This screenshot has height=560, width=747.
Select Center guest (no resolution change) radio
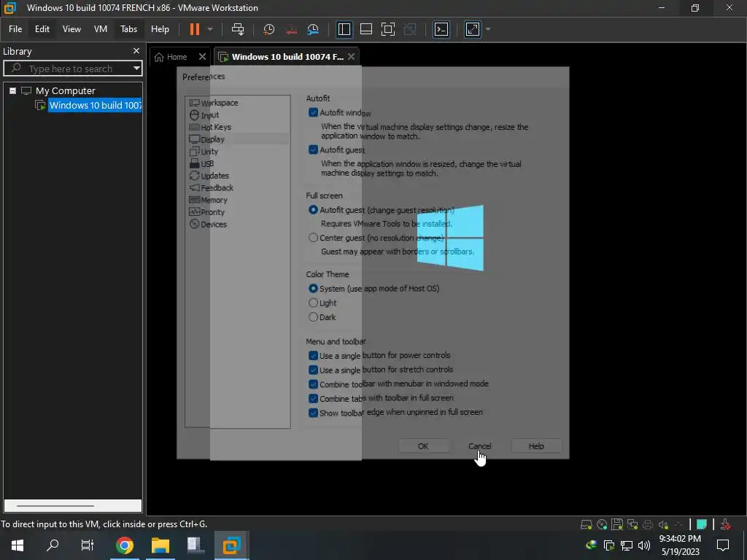click(313, 238)
